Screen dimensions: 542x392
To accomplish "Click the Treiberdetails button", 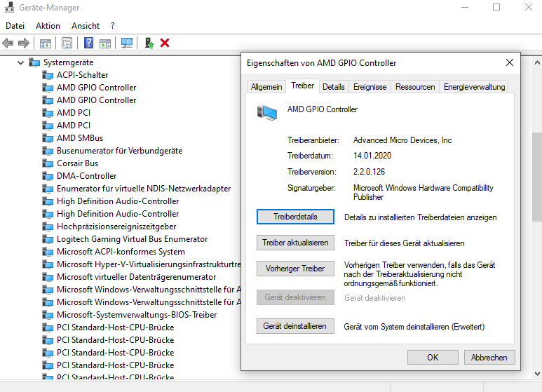I will coord(296,217).
